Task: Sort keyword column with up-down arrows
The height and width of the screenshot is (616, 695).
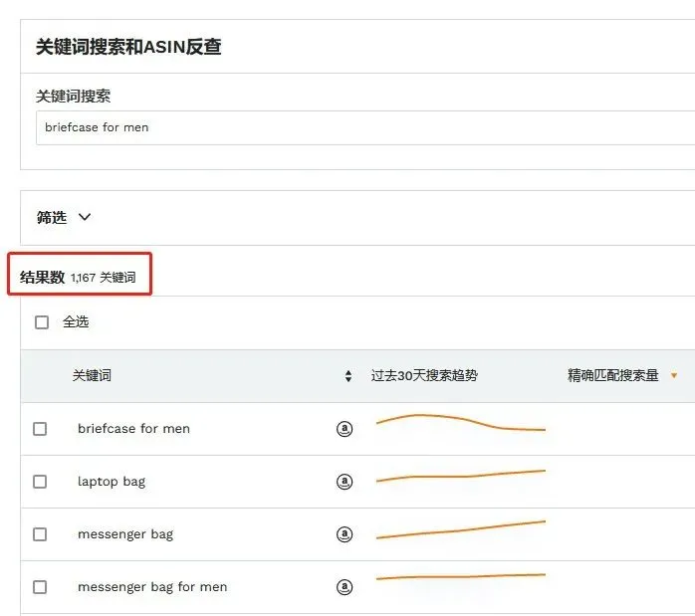Action: pos(348,376)
